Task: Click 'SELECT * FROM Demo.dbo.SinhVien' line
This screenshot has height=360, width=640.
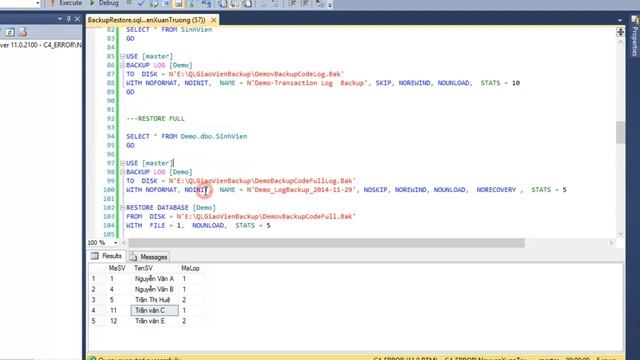Action: (x=187, y=136)
